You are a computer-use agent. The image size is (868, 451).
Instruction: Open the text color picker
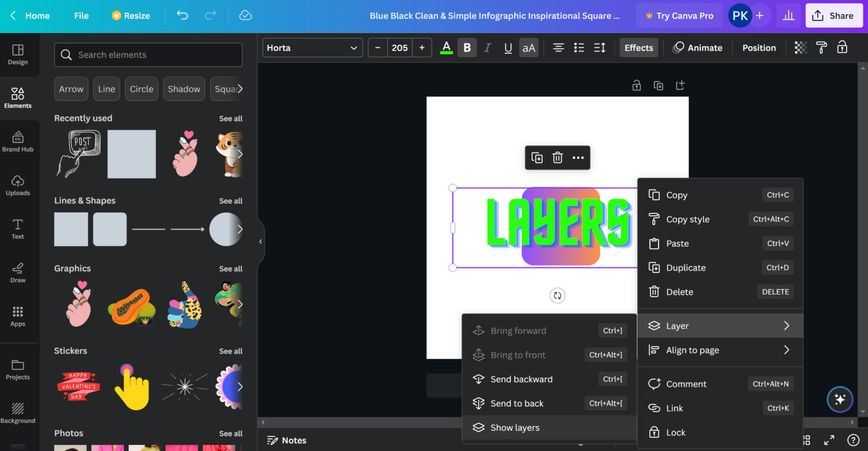point(446,47)
